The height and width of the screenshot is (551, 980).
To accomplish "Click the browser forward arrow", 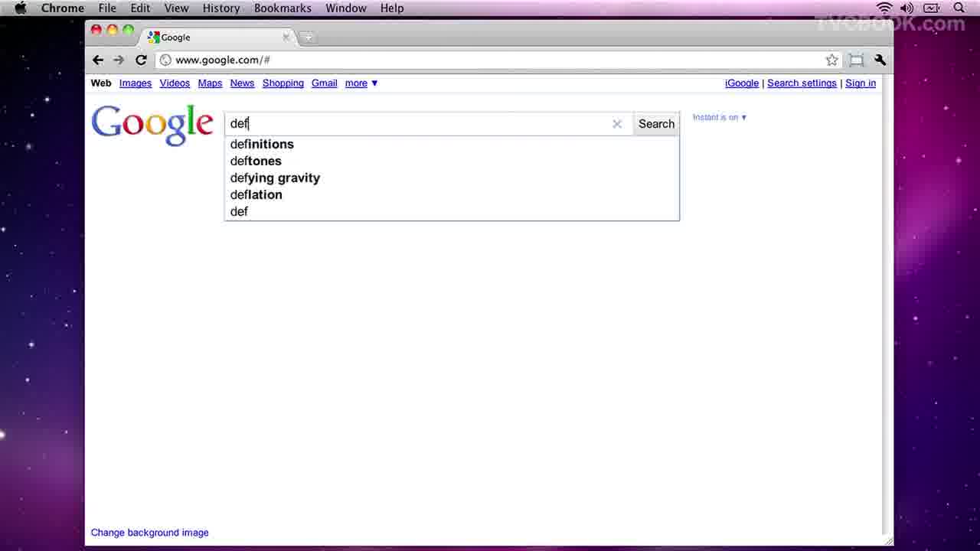I will (119, 60).
